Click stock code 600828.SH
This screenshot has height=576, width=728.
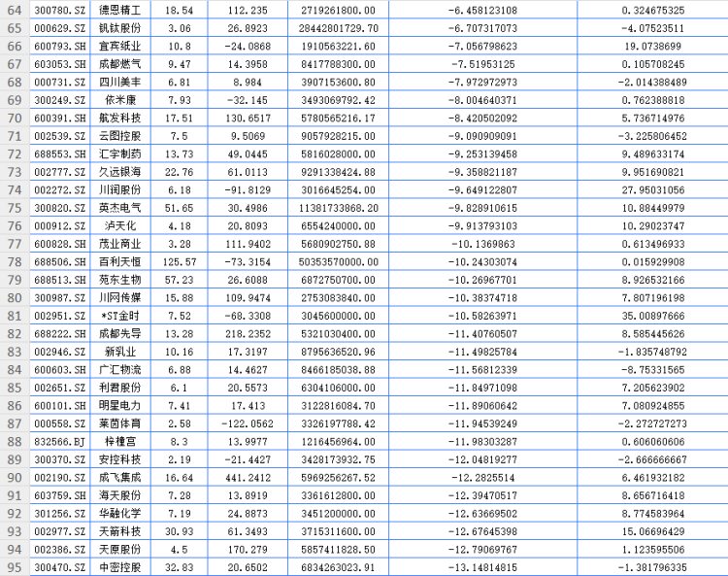click(60, 244)
